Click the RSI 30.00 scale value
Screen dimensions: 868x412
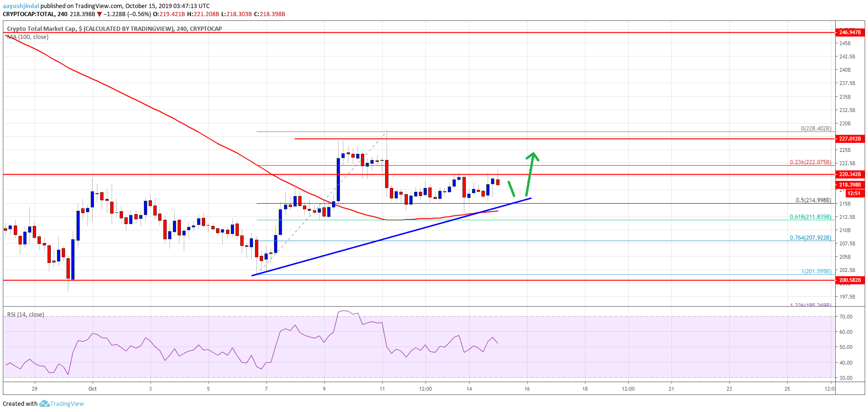tap(846, 378)
